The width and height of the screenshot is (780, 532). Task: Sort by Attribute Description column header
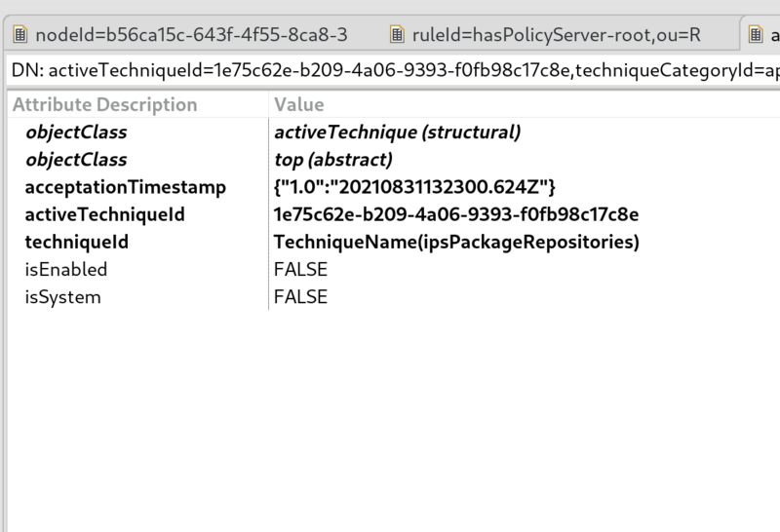[105, 104]
